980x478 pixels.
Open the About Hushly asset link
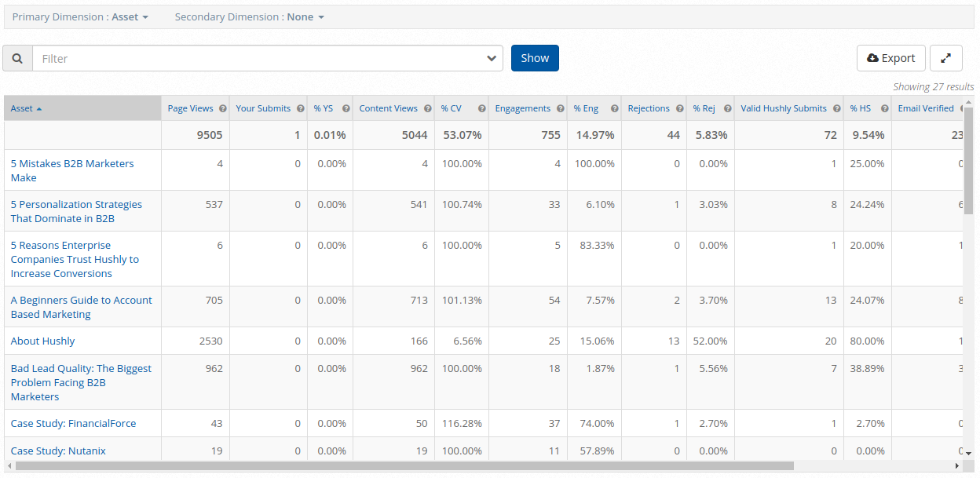(x=42, y=341)
